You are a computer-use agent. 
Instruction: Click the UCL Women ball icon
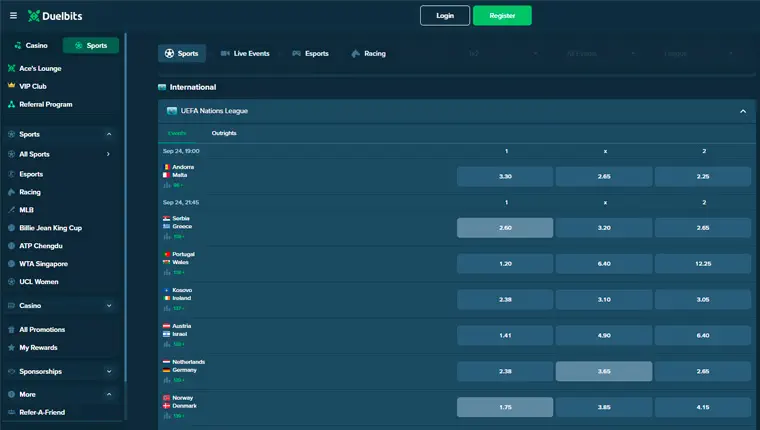click(x=12, y=282)
